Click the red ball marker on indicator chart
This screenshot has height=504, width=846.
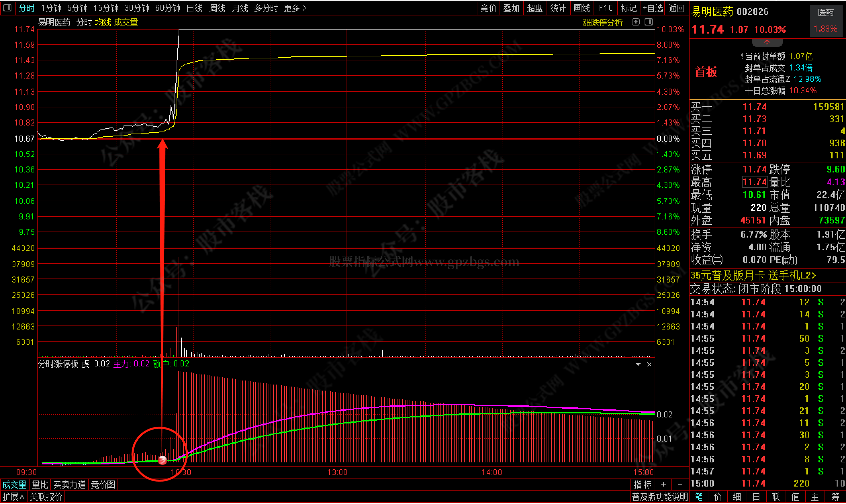162,460
